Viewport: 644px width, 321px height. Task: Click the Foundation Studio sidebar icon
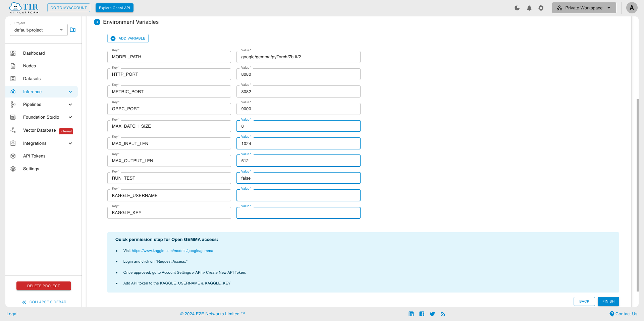[13, 117]
